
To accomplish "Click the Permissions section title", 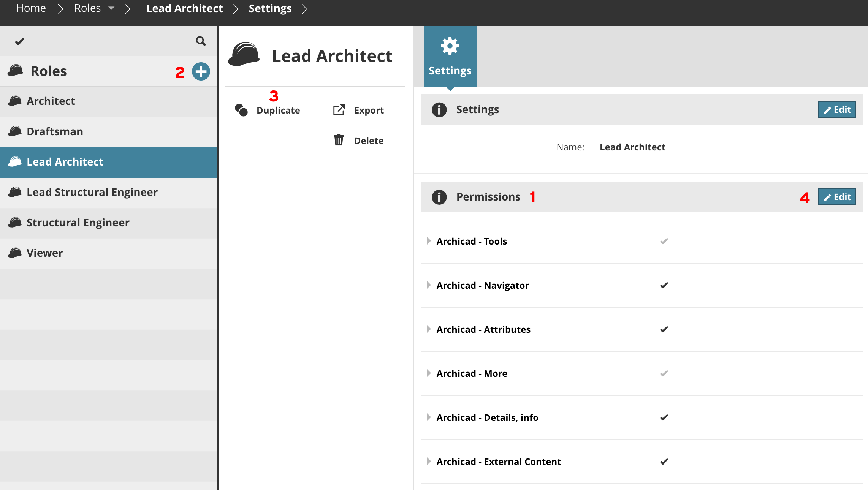I will point(488,197).
